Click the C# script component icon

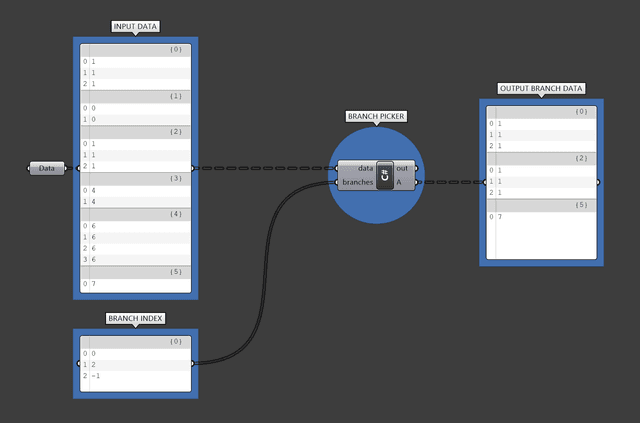(385, 175)
